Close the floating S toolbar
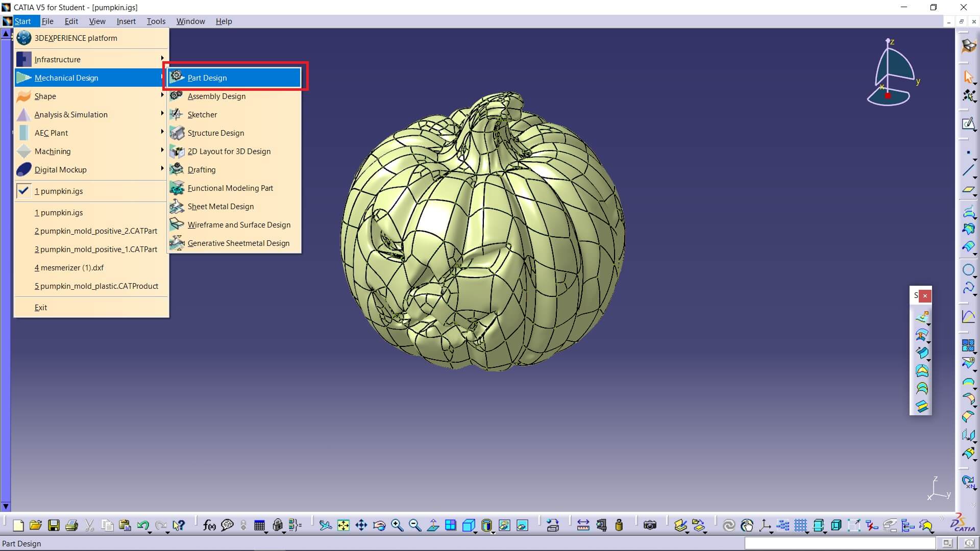This screenshot has width=980, height=551. pos(925,295)
